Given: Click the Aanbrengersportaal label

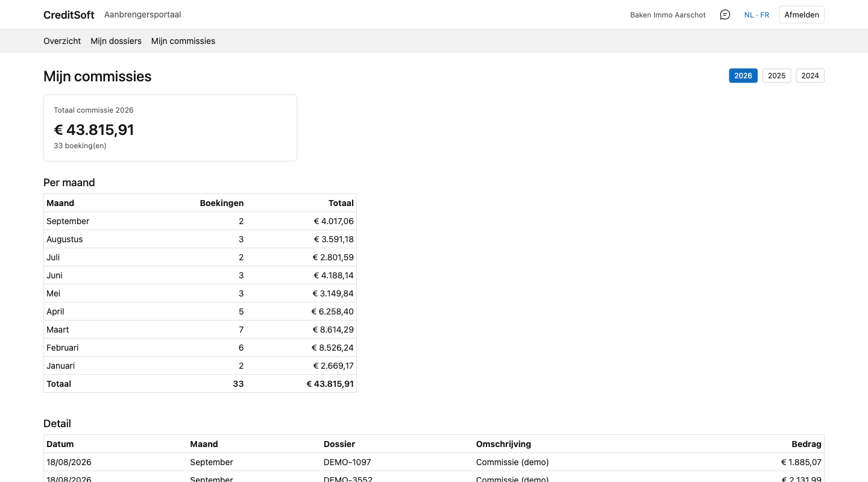Looking at the screenshot, I should point(142,14).
